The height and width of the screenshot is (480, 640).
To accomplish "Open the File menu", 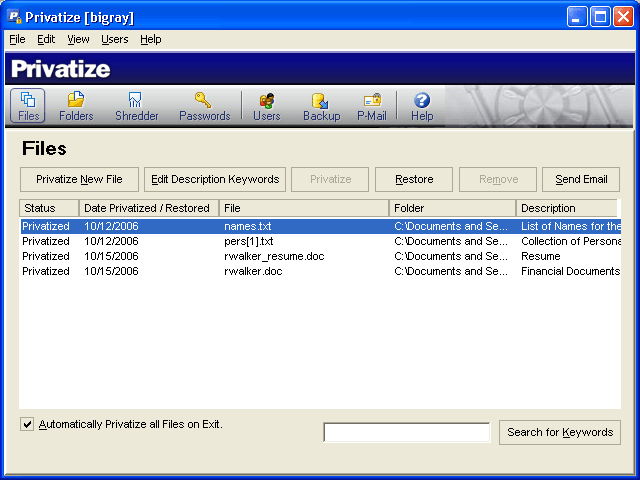I will coord(17,39).
